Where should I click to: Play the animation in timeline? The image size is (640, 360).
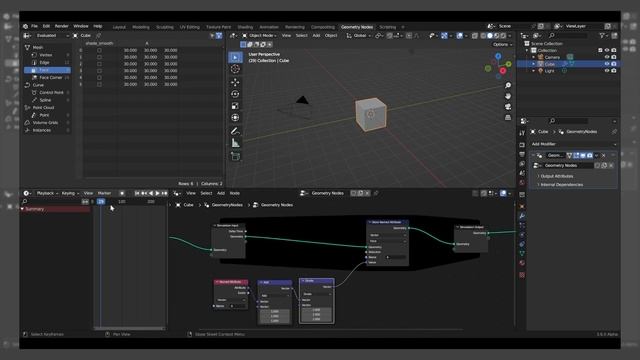pyautogui.click(x=158, y=193)
